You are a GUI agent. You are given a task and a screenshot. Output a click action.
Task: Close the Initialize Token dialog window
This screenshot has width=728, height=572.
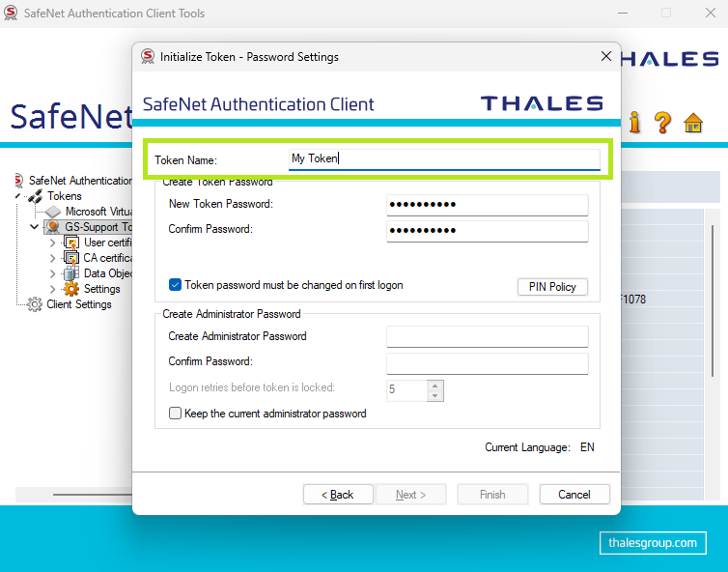[606, 57]
